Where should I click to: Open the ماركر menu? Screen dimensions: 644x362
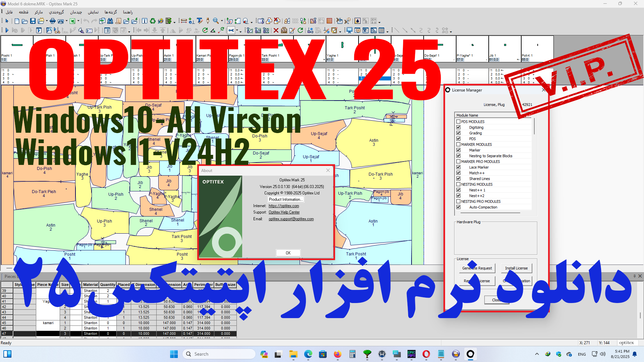[39, 12]
